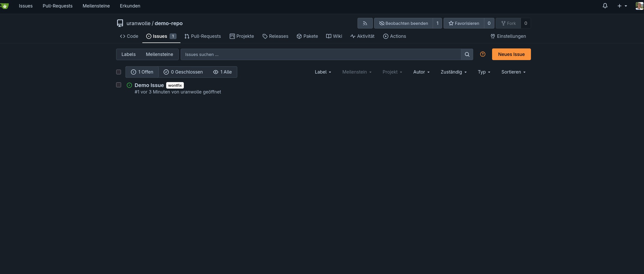The height and width of the screenshot is (274, 644).
Task: Click the search magnifier icon button
Action: pyautogui.click(x=467, y=54)
